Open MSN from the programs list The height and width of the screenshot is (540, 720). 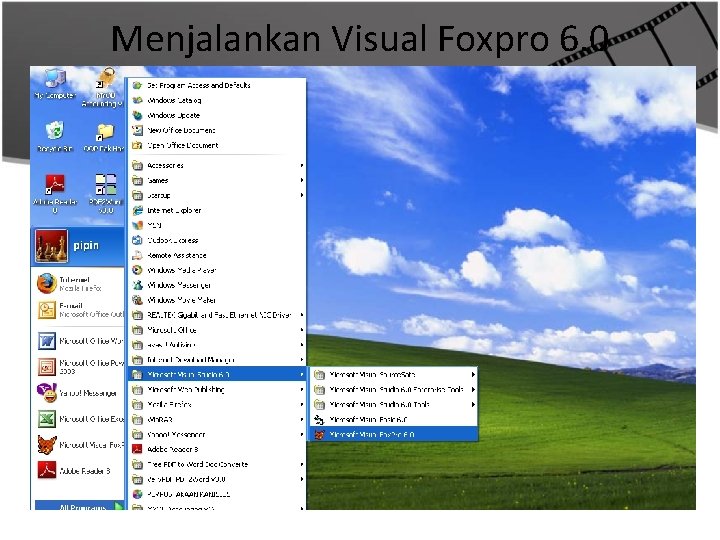click(x=216, y=225)
